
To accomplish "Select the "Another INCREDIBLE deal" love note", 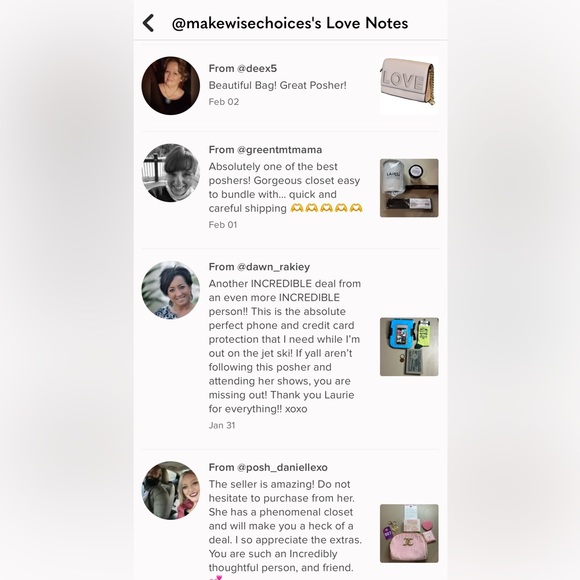I will pyautogui.click(x=285, y=346).
